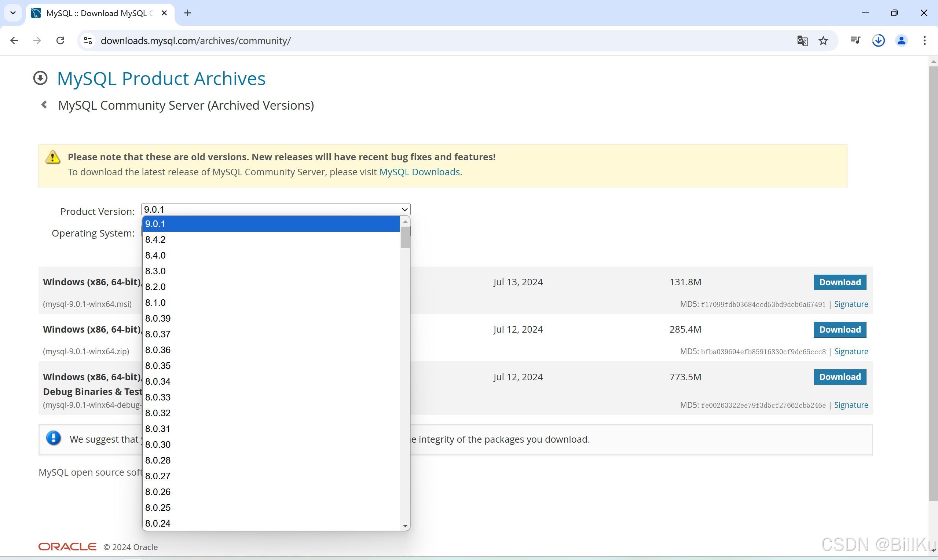Open the Chrome three-dot menu

tap(924, 40)
